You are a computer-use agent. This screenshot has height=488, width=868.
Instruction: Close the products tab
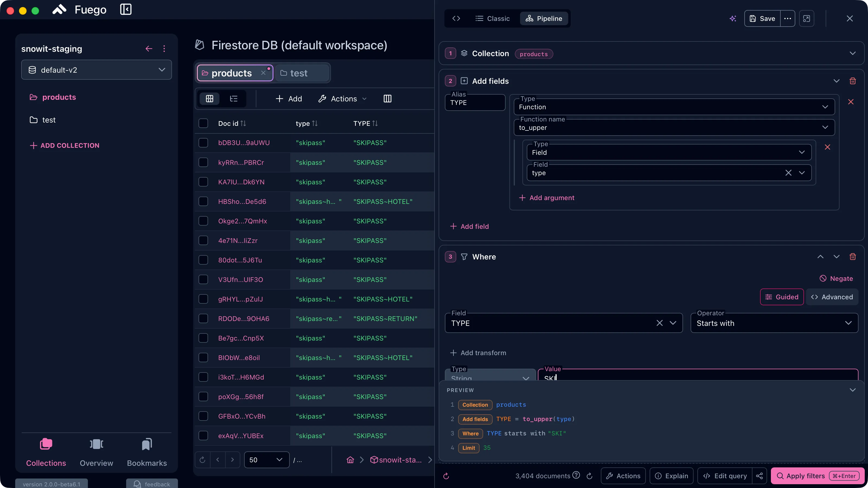(x=263, y=73)
